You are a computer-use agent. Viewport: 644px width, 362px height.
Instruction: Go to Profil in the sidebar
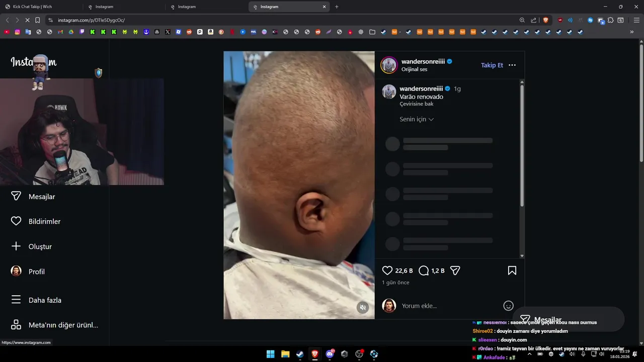[x=28, y=271]
